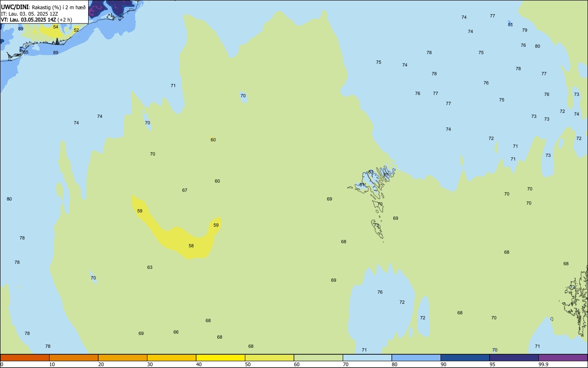Click the 83 value on the Faroe Islands
Screen dimensions: 588x368
tap(371, 172)
